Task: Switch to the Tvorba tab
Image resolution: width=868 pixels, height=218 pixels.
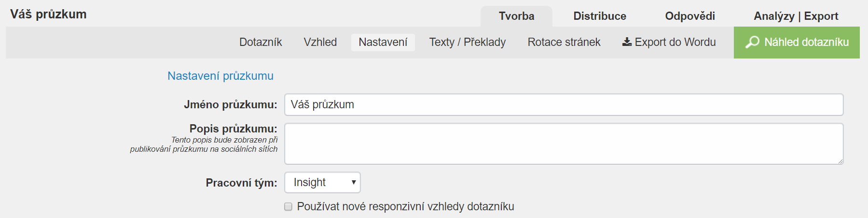Action: pyautogui.click(x=516, y=16)
